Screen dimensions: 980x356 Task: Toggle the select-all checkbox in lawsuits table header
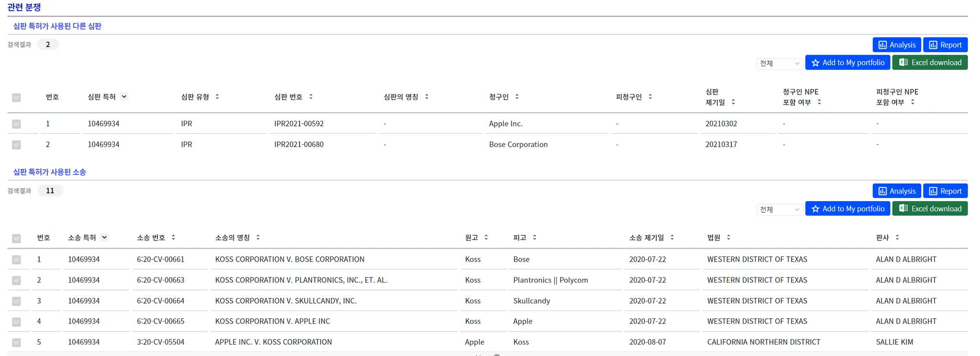click(17, 238)
